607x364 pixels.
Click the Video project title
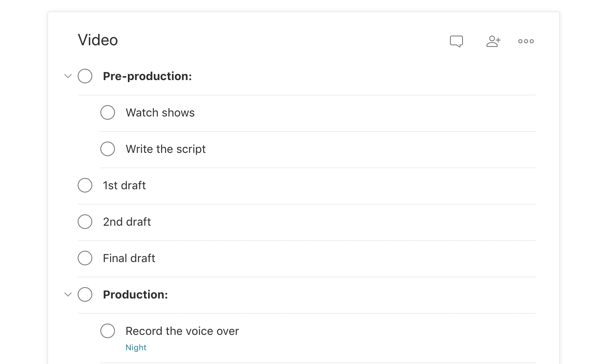pyautogui.click(x=98, y=40)
